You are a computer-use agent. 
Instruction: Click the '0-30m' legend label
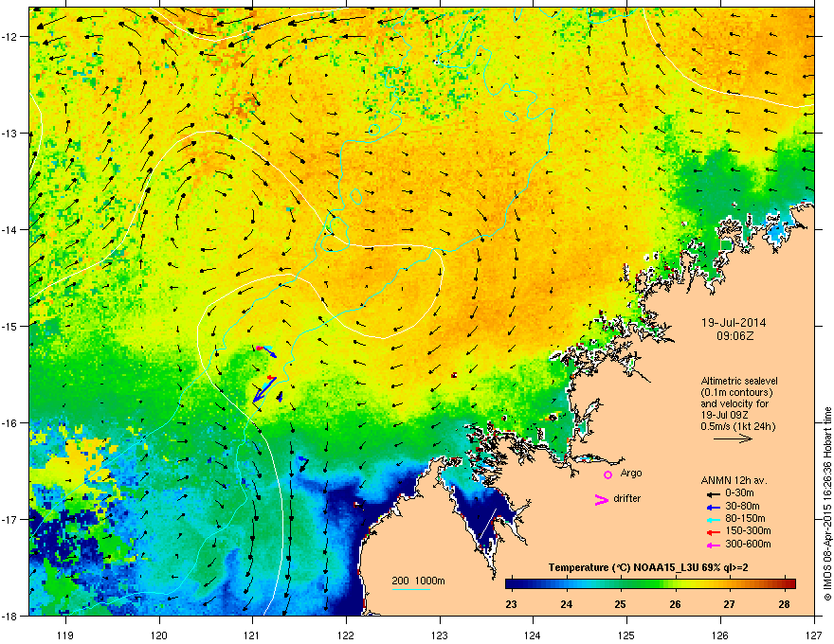(740, 493)
